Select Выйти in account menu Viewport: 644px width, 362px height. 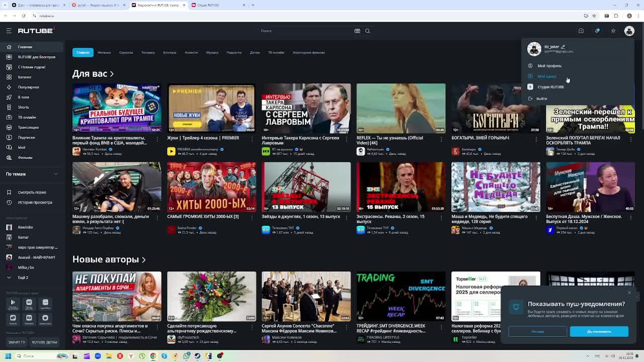click(541, 99)
